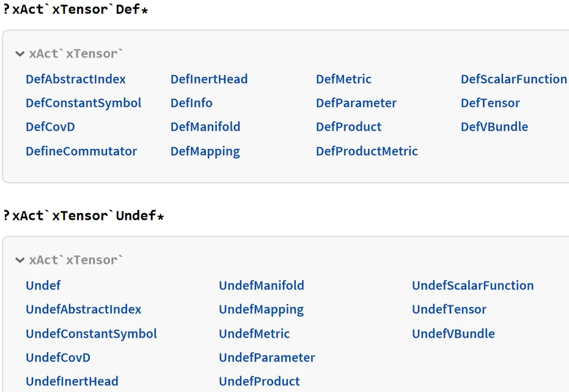Select the DefineCommutator link
Screen dimensions: 569x392
(x=81, y=151)
